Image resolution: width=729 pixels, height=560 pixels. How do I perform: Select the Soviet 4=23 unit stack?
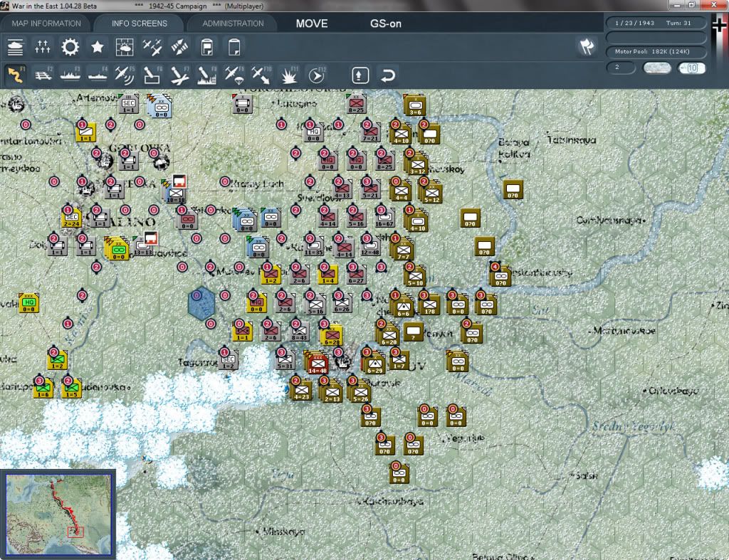pyautogui.click(x=301, y=390)
